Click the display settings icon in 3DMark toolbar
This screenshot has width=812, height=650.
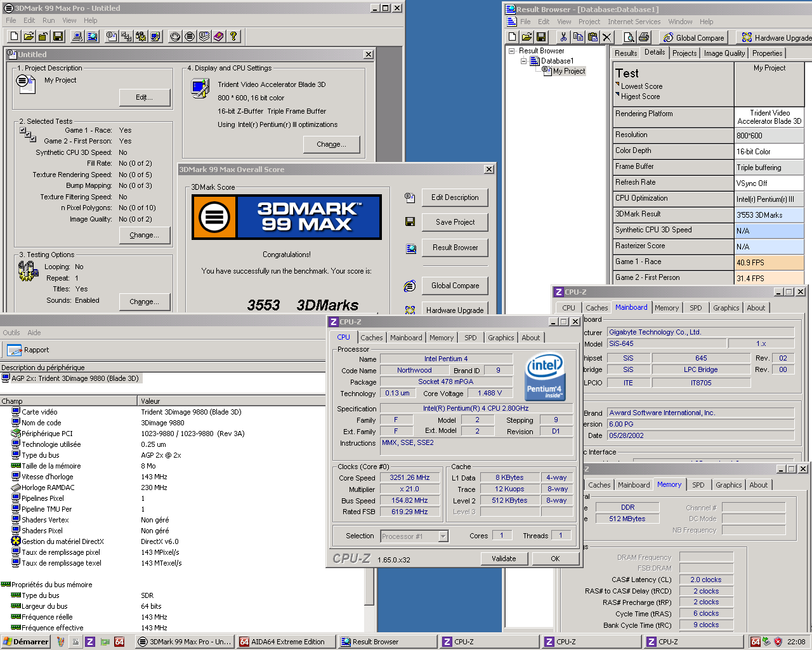pyautogui.click(x=155, y=37)
